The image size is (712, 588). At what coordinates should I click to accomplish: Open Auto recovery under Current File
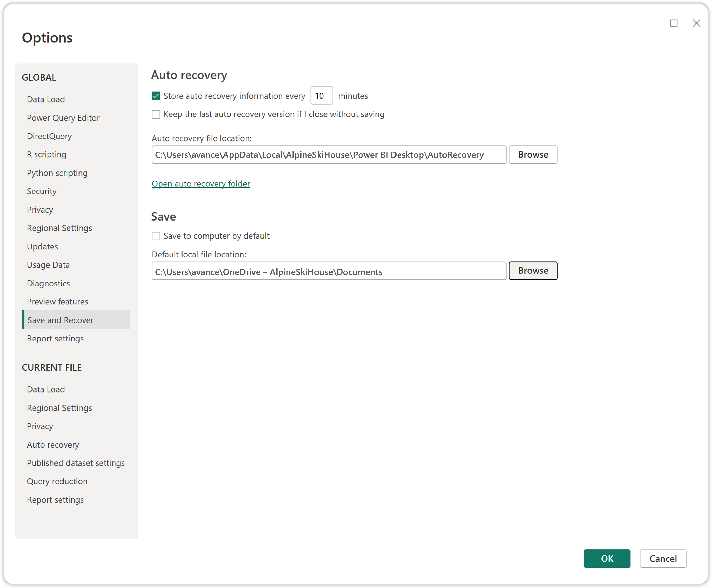(53, 445)
